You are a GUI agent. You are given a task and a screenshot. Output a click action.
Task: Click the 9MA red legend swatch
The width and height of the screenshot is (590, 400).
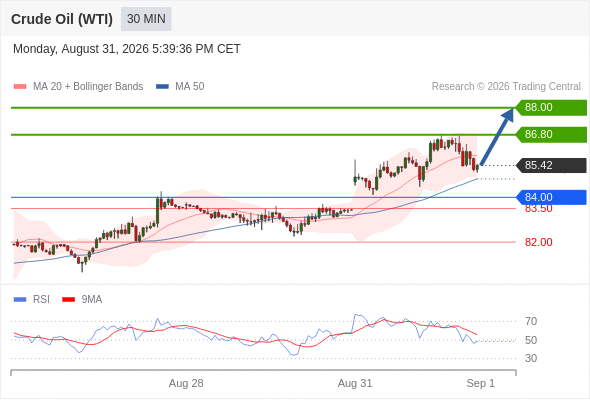[68, 300]
